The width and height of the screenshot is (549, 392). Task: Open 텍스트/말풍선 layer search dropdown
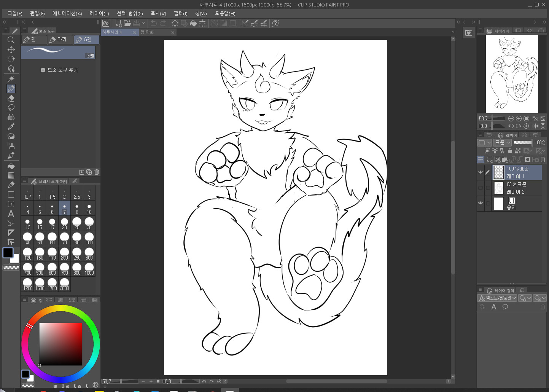click(497, 298)
